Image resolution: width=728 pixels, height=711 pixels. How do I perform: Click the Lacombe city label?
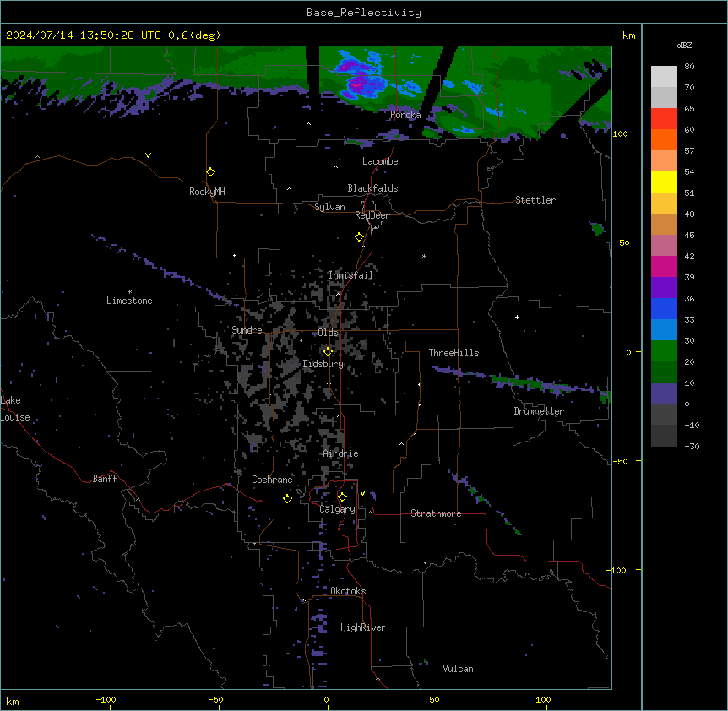tap(380, 161)
